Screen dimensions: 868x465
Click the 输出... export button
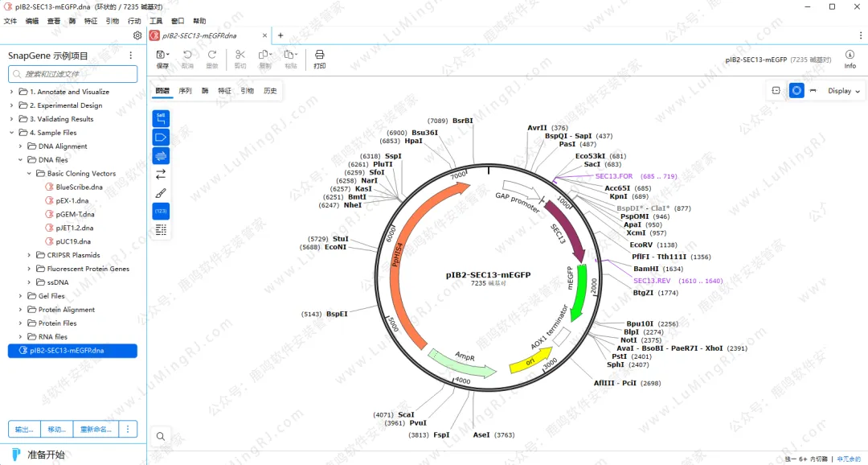click(24, 429)
